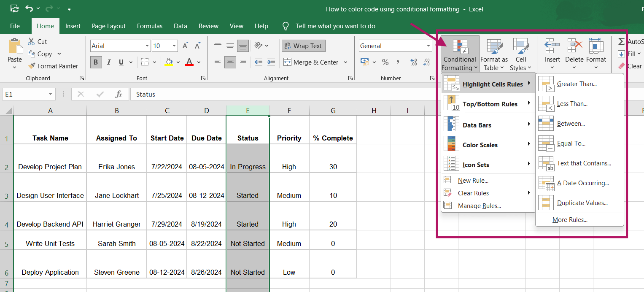Toggle italic formatting
The image size is (644, 292).
coord(108,62)
